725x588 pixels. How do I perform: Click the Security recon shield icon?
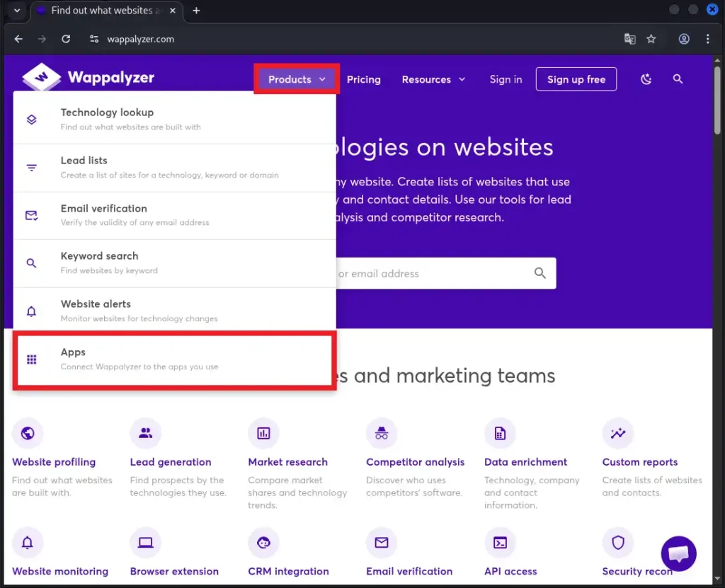pos(617,543)
